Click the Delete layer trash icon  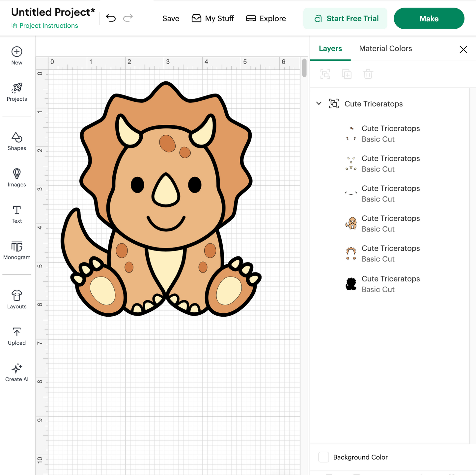click(x=368, y=74)
